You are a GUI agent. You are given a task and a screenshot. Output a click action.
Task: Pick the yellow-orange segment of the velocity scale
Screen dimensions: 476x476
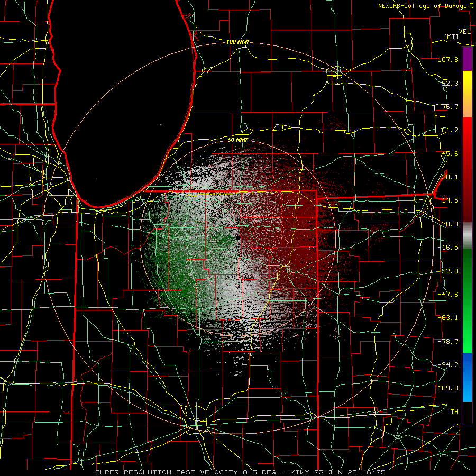467,94
